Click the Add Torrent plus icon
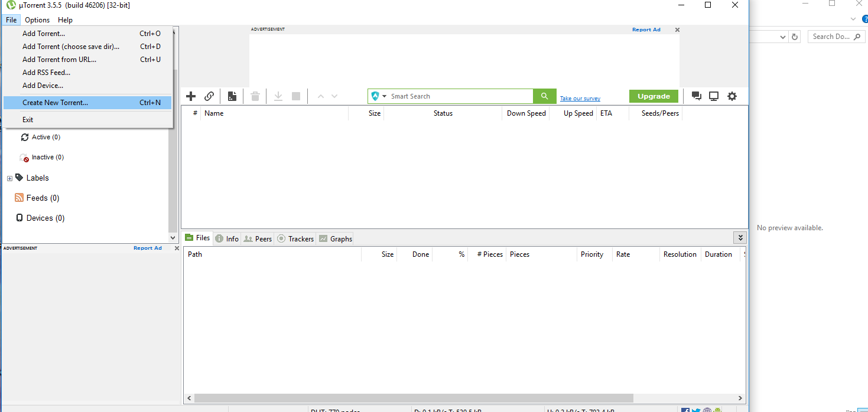 click(190, 96)
